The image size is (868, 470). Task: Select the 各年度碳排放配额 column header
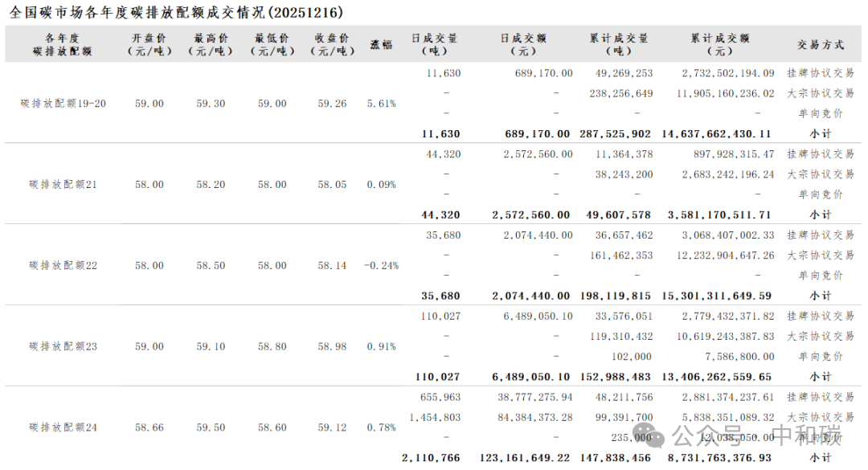click(x=63, y=44)
